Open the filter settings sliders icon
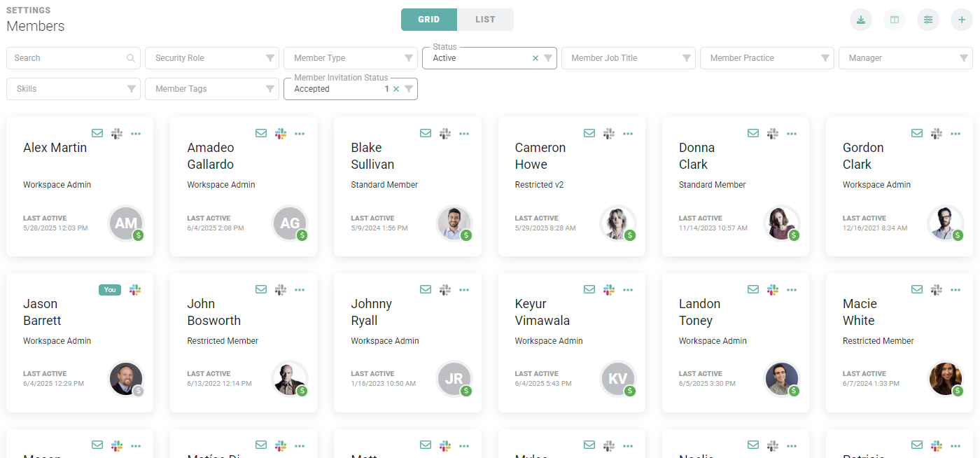980x458 pixels. (928, 20)
